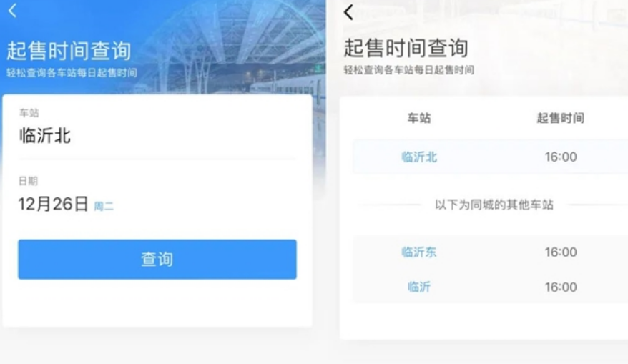The image size is (628, 364).
Task: Open the 临沂 station link at bottom
Action: tap(419, 287)
